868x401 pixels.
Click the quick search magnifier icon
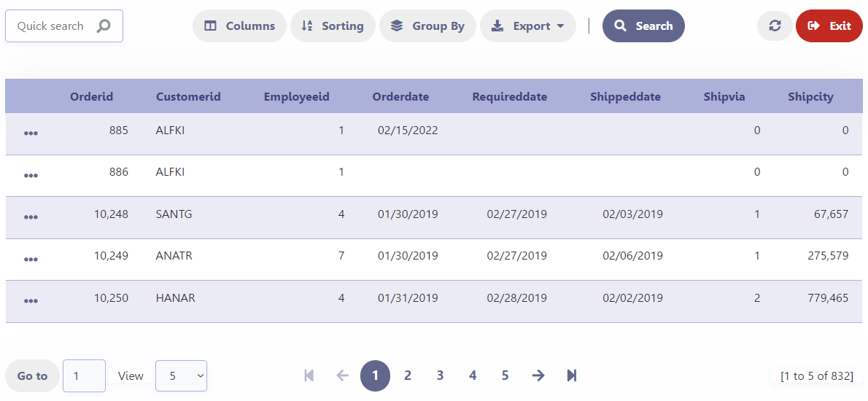tap(104, 26)
